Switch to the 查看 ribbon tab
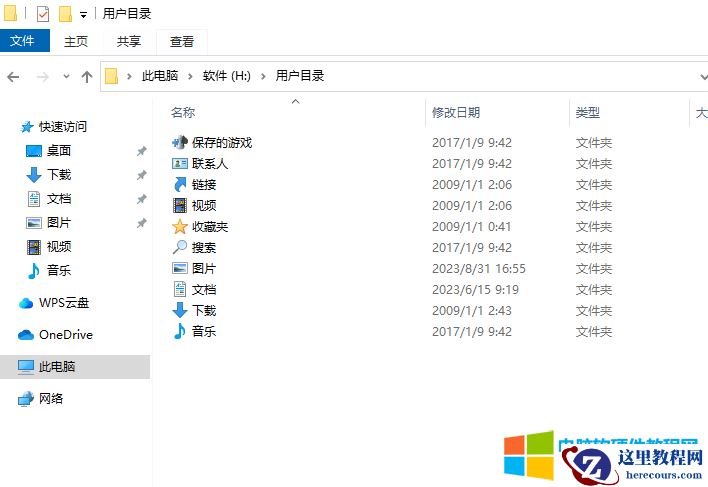The height and width of the screenshot is (487, 708). tap(182, 41)
